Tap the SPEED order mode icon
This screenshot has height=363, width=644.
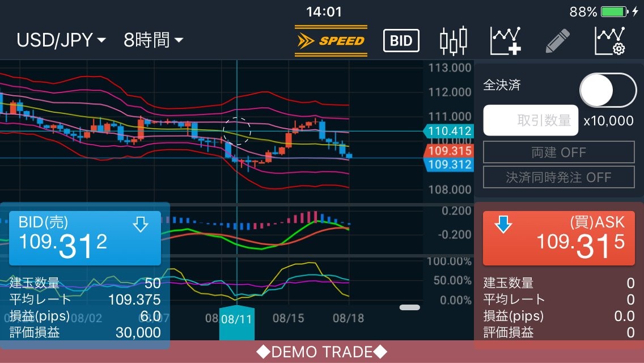tap(331, 41)
